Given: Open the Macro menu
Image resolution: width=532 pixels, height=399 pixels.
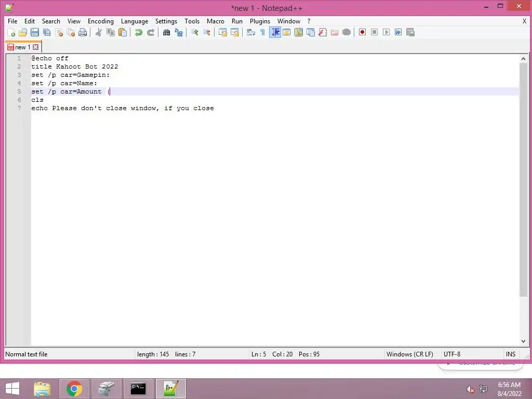Looking at the screenshot, I should tap(216, 21).
